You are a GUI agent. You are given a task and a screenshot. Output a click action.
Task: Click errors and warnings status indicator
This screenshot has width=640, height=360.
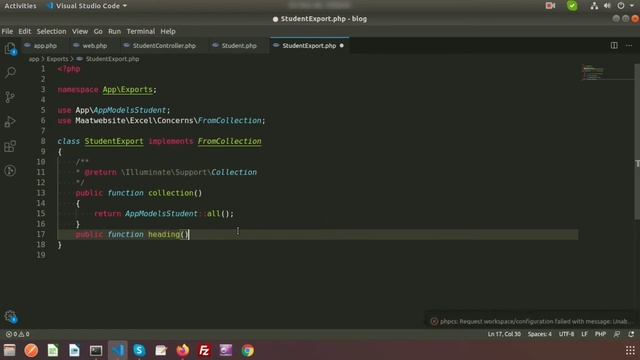(18, 334)
